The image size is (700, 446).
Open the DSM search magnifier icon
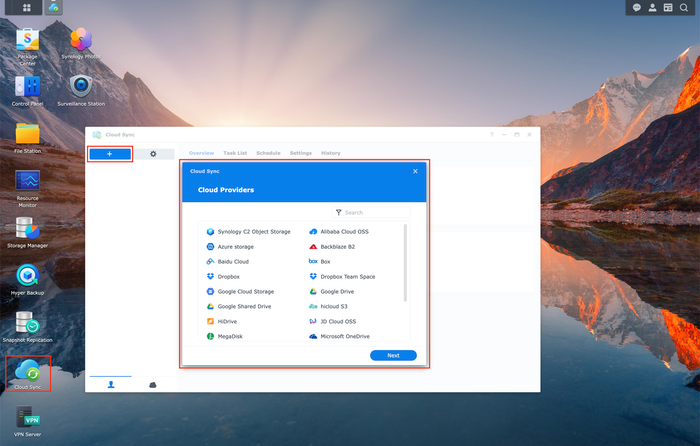(683, 8)
